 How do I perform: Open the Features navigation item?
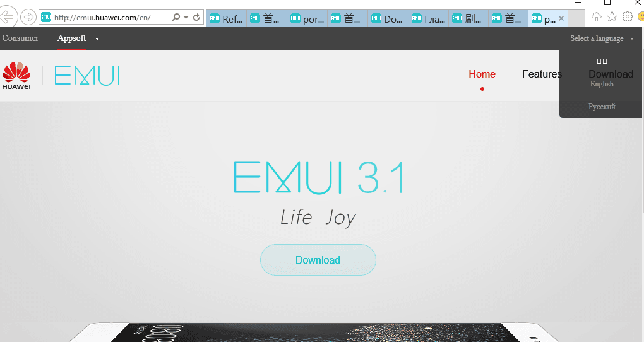(541, 74)
